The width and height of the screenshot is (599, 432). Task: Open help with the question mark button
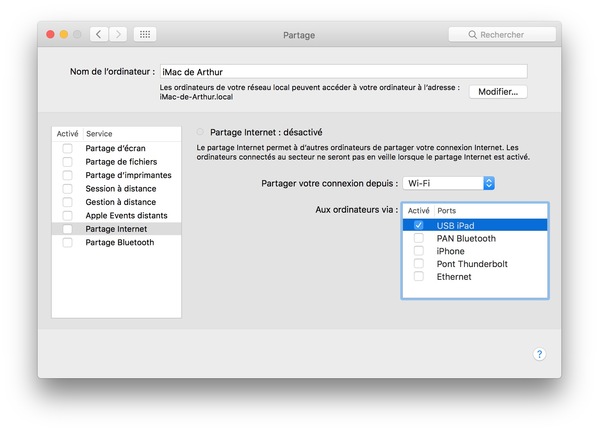[539, 354]
